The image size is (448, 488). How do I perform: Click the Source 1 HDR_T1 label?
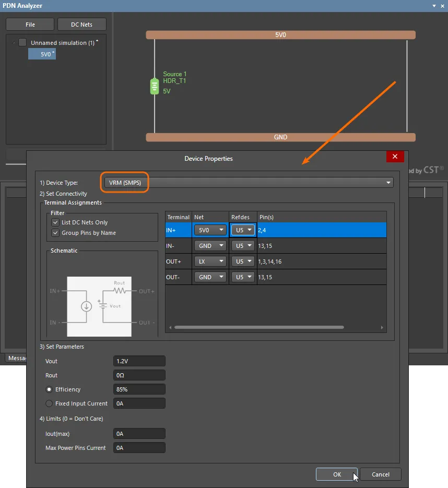tap(174, 77)
